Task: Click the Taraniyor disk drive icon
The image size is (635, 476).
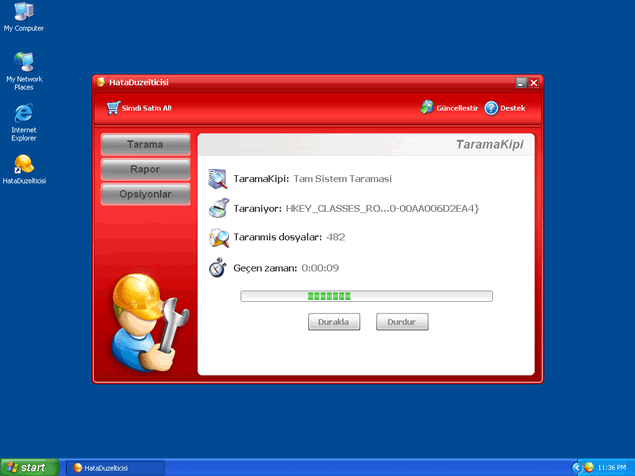Action: click(218, 209)
